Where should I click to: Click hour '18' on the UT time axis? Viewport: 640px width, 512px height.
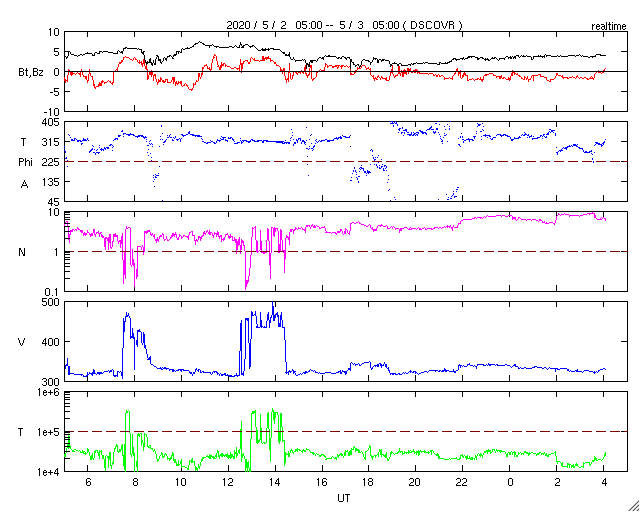point(369,482)
